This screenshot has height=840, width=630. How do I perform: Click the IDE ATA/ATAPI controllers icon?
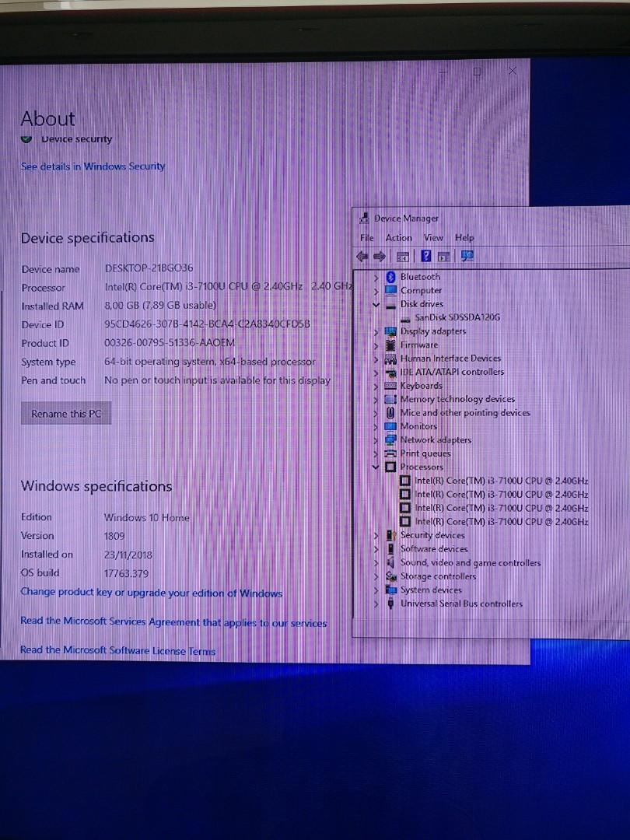390,373
